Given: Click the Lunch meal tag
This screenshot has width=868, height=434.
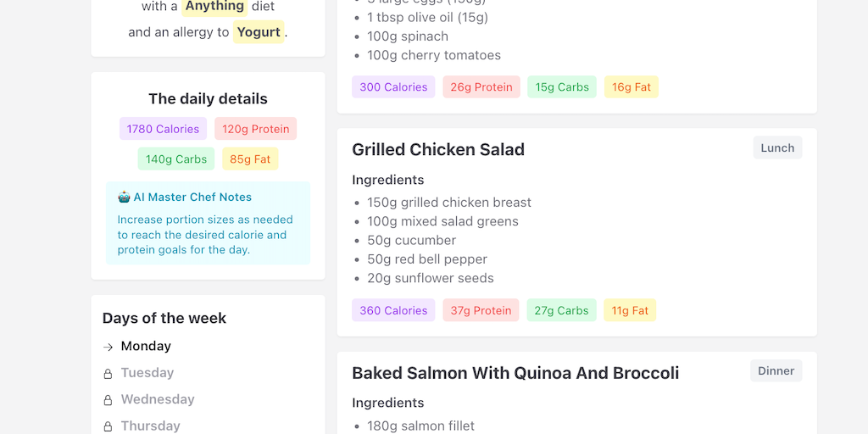Looking at the screenshot, I should click(x=777, y=148).
